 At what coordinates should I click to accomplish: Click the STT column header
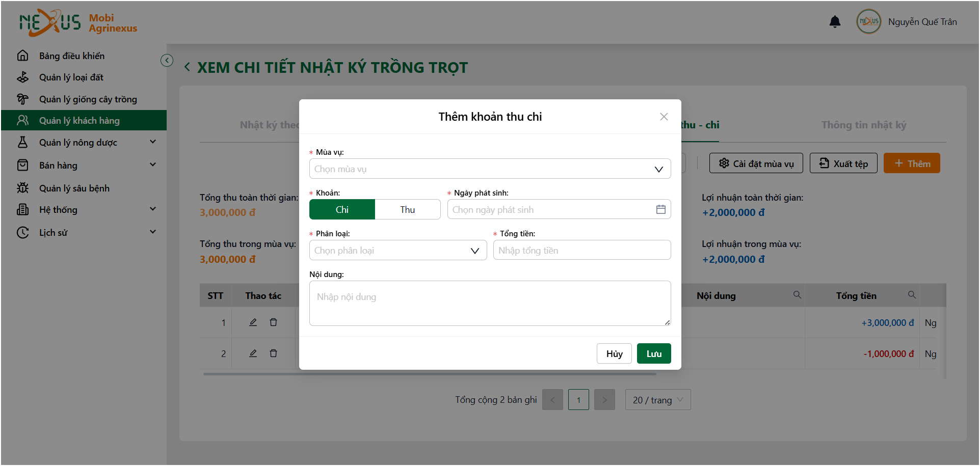215,295
